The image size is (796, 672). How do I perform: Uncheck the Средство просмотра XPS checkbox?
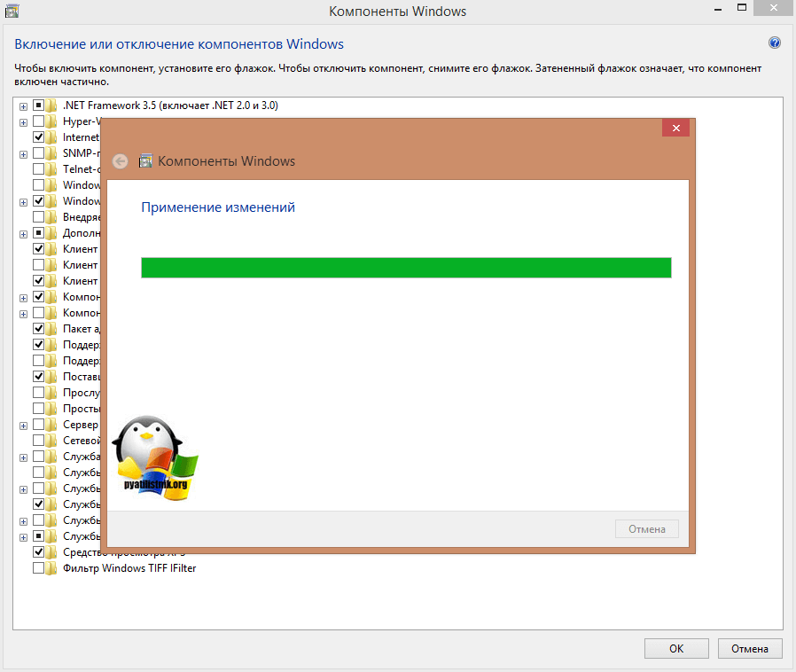39,551
